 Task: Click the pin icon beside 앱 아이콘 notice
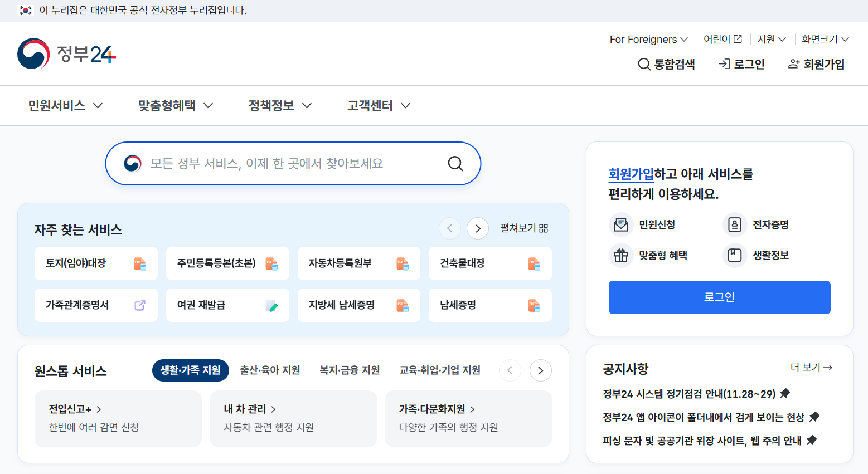click(x=814, y=417)
